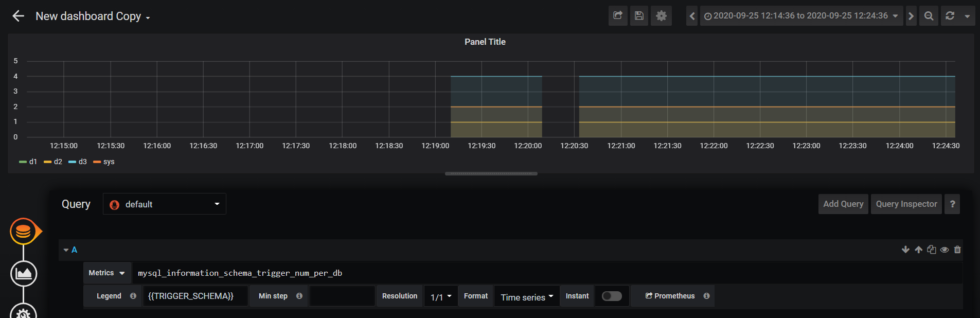The width and height of the screenshot is (980, 318).
Task: Click the share dashboard icon
Action: [x=618, y=16]
